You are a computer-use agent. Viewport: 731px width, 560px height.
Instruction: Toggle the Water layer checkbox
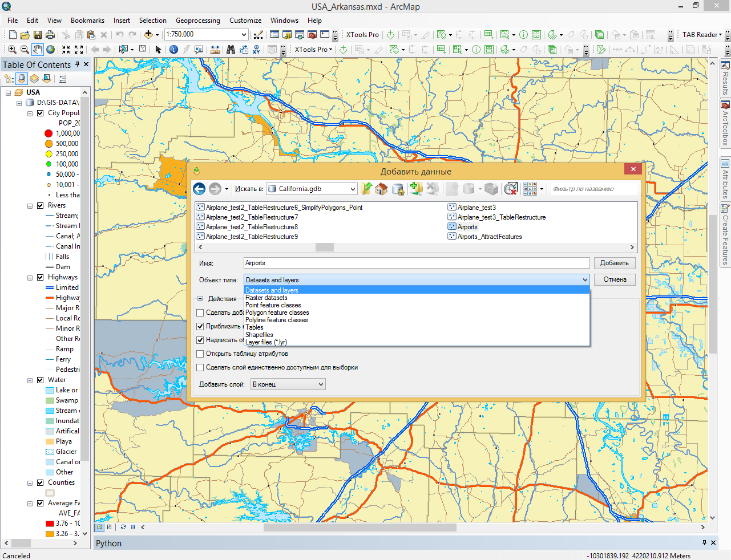[x=40, y=380]
